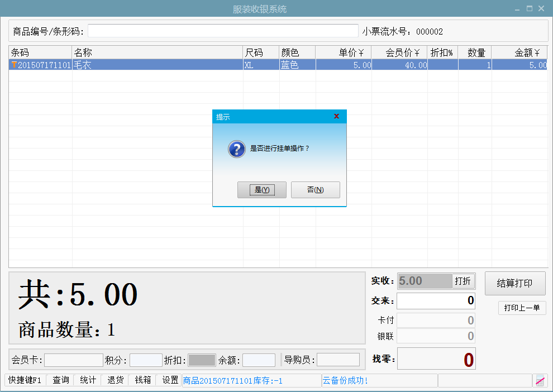Close the 提示 dialog with red X

(336, 116)
